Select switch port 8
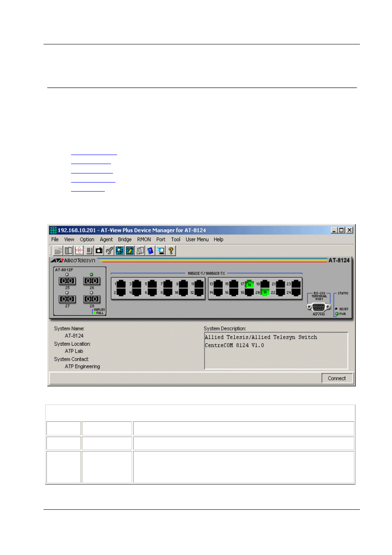This screenshot has height=555, width=392. pyautogui.click(x=168, y=292)
